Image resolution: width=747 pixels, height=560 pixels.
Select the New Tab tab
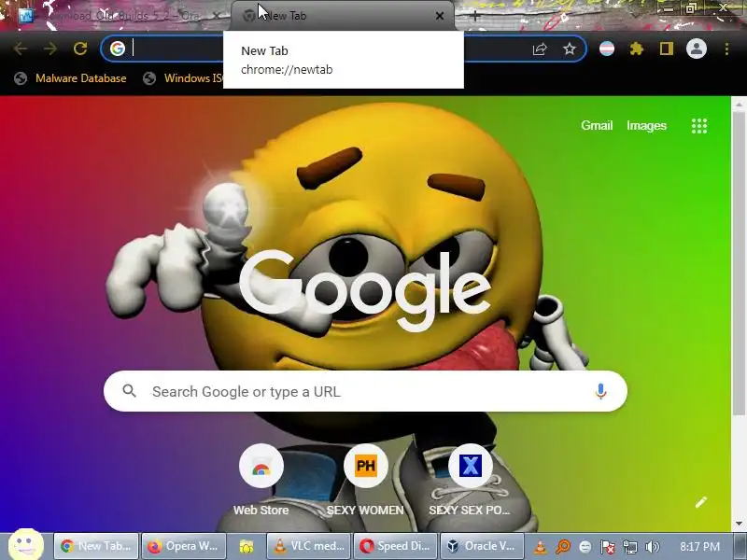point(342,16)
